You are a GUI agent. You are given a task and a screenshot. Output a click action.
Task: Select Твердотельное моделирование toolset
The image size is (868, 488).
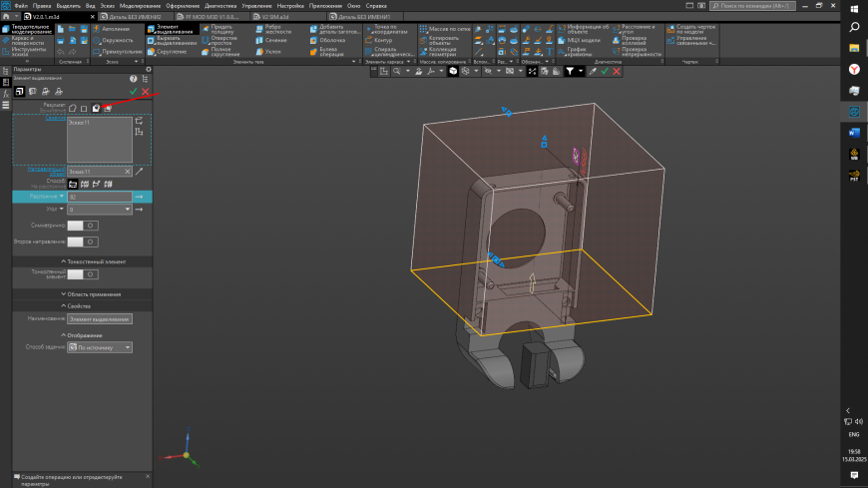click(x=27, y=29)
